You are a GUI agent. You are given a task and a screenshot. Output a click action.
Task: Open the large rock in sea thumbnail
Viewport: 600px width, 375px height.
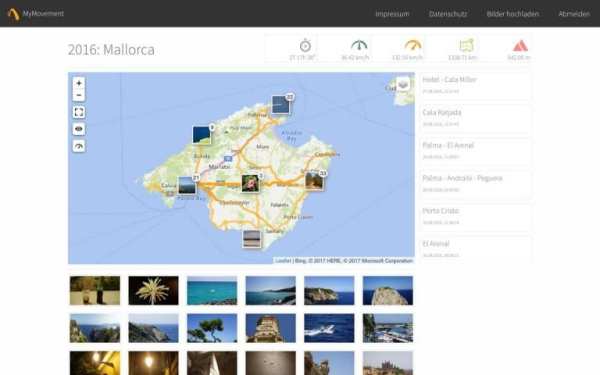coord(388,290)
